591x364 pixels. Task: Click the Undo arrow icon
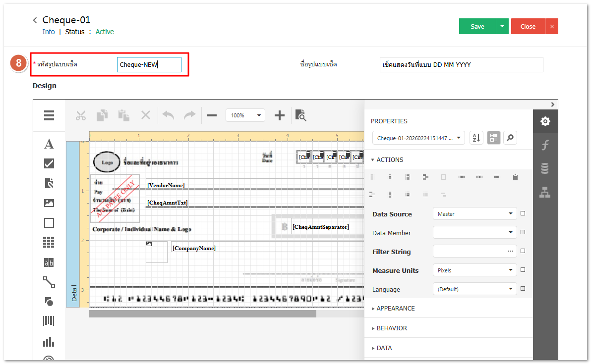click(x=169, y=115)
